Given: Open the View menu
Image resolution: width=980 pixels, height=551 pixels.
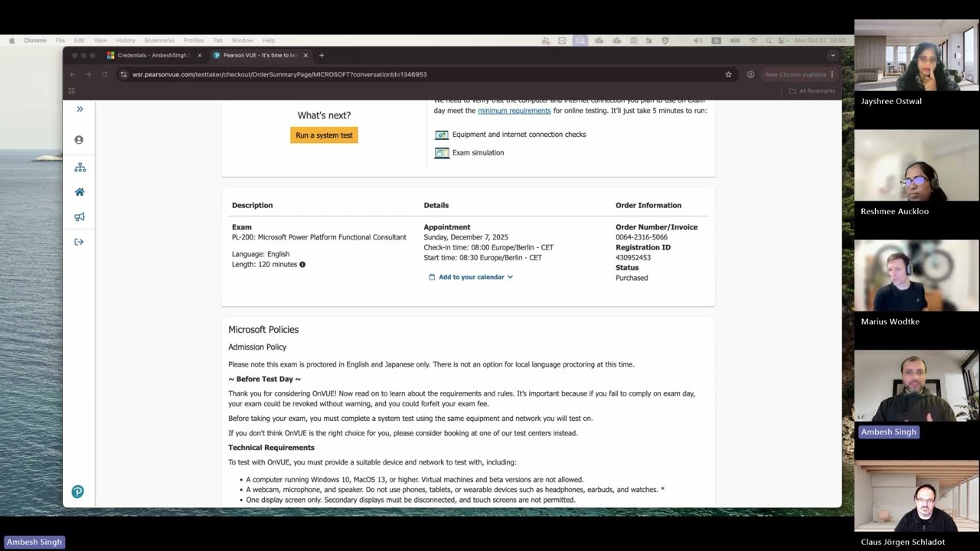Looking at the screenshot, I should (100, 41).
